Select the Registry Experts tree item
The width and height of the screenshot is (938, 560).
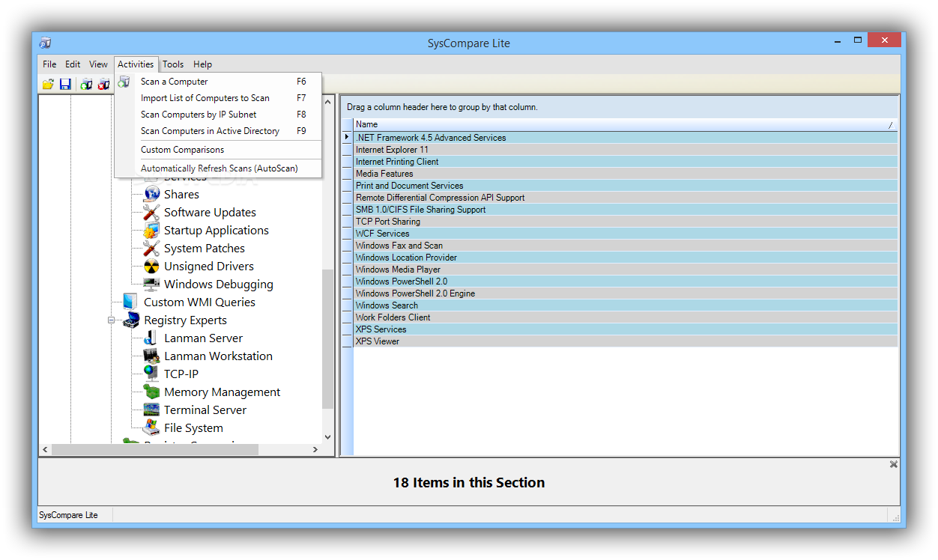pyautogui.click(x=185, y=320)
